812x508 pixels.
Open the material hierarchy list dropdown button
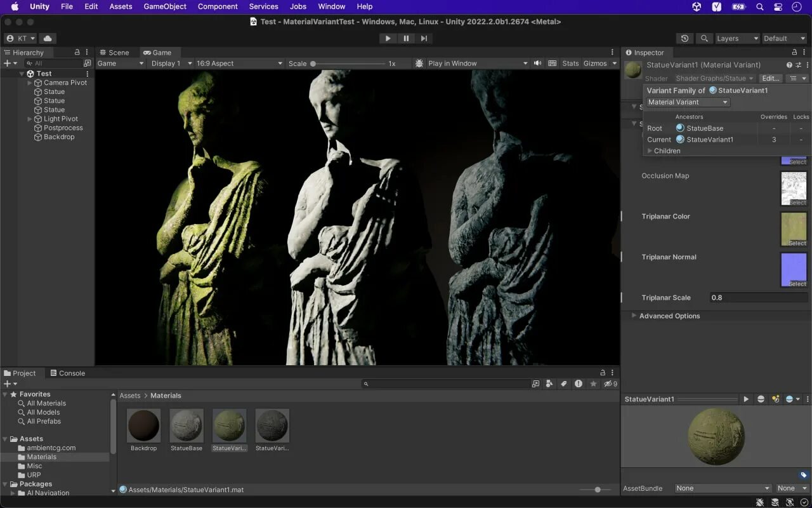[x=797, y=79]
